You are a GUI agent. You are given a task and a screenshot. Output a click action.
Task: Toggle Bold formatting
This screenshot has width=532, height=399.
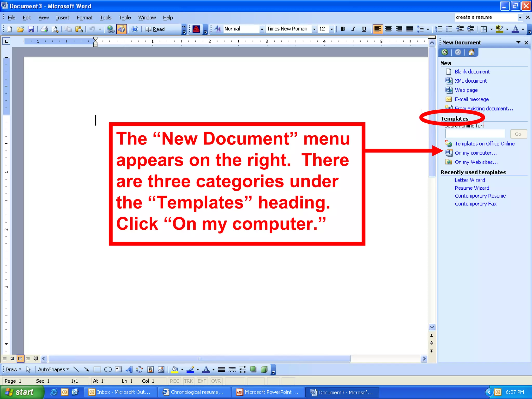click(343, 29)
